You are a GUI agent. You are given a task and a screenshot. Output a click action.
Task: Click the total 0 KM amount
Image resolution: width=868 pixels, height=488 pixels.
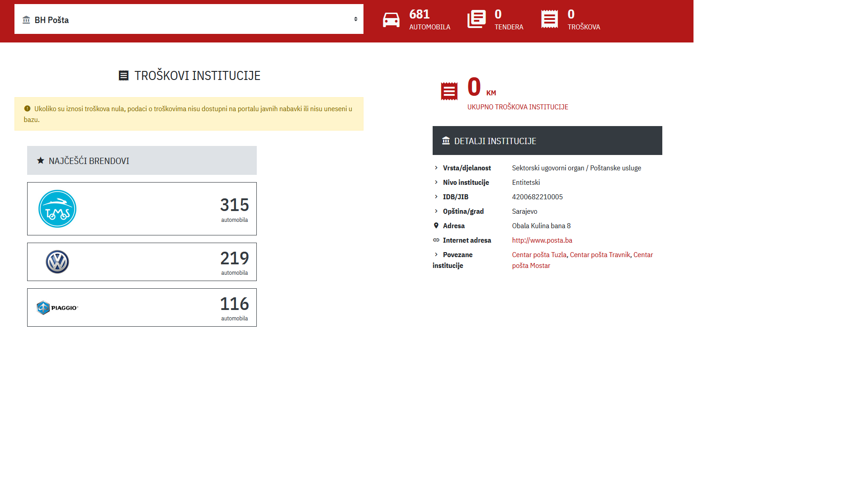[x=481, y=87]
